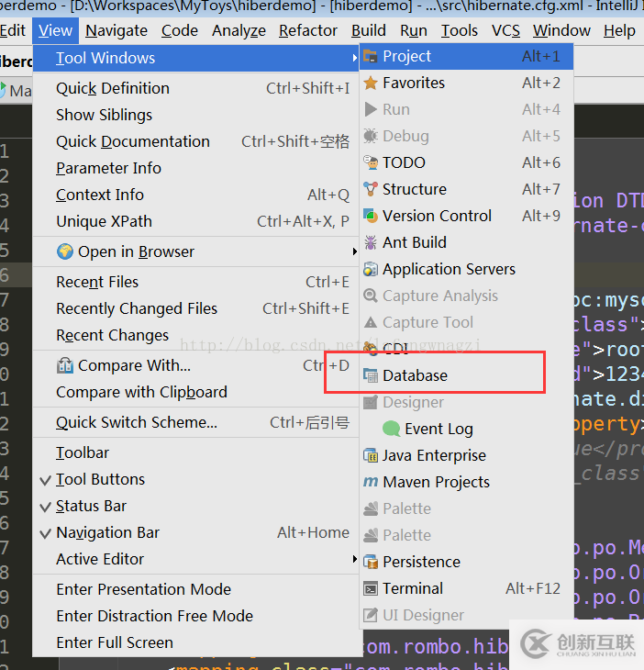Image resolution: width=644 pixels, height=670 pixels.
Task: Open the Terminal icon entry
Action: click(x=371, y=588)
